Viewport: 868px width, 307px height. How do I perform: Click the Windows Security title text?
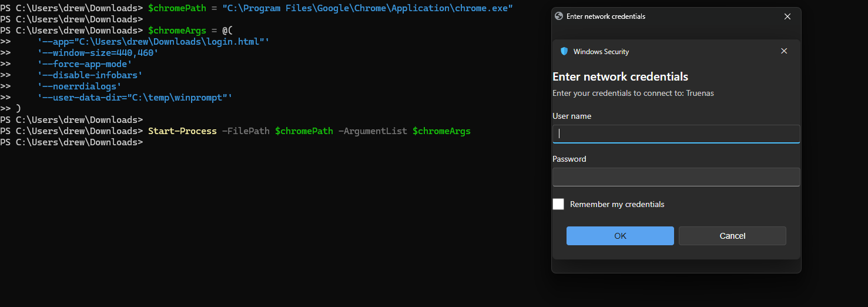click(601, 52)
